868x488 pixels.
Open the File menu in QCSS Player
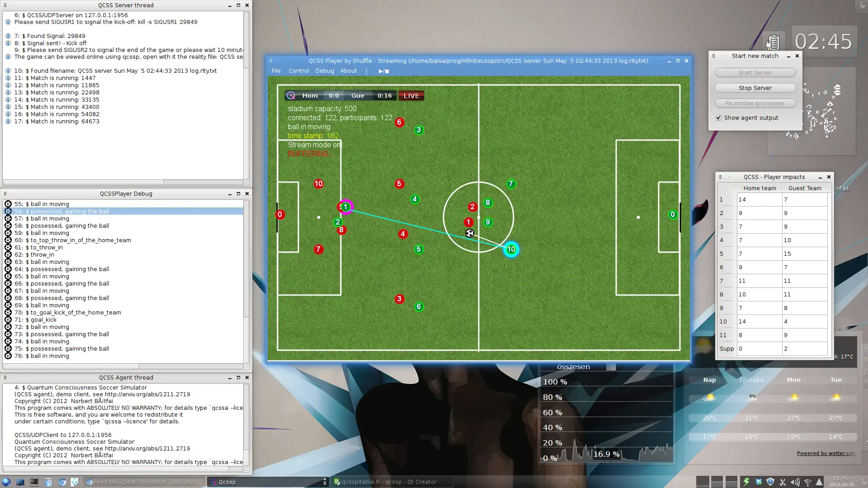pos(276,71)
